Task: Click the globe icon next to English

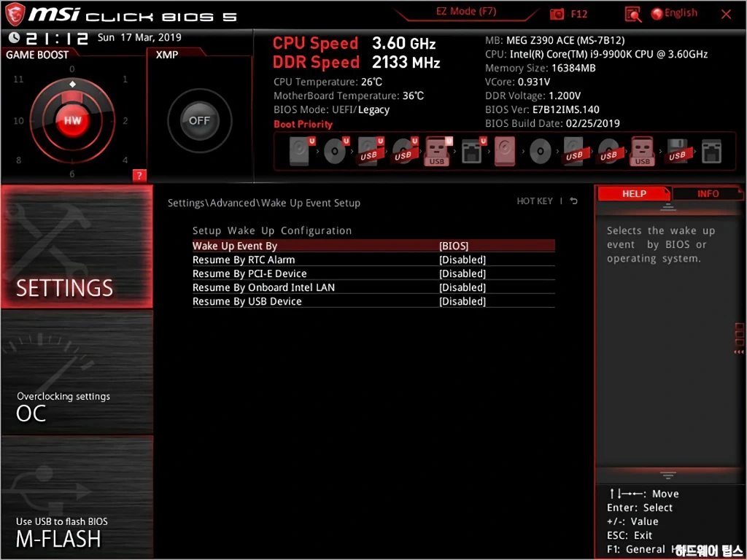Action: coord(657,14)
